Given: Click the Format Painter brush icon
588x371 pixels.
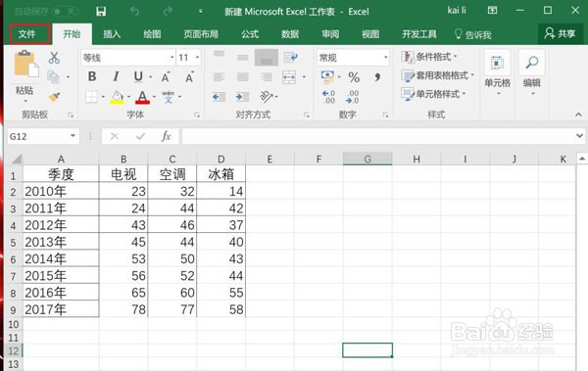Looking at the screenshot, I should (x=54, y=97).
